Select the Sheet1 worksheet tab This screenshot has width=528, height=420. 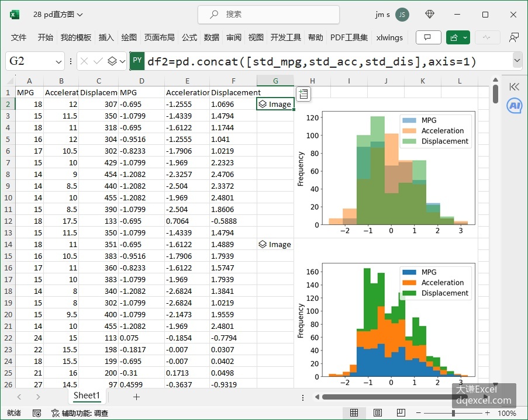[87, 395]
